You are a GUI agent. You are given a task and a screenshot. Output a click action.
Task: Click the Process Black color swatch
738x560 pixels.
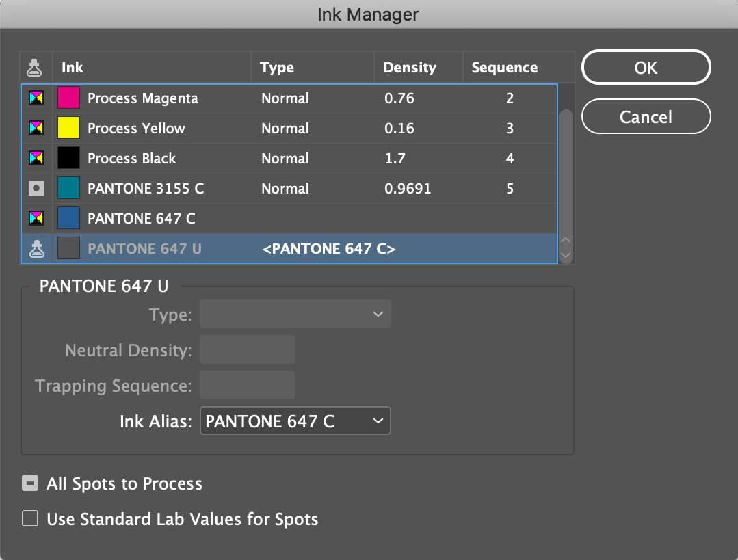pos(68,158)
